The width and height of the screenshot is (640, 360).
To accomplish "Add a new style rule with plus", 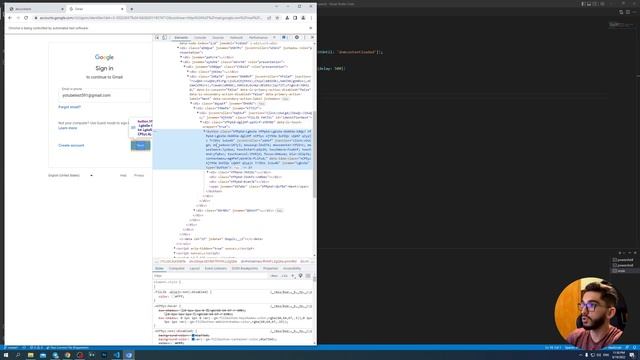I will (x=293, y=276).
